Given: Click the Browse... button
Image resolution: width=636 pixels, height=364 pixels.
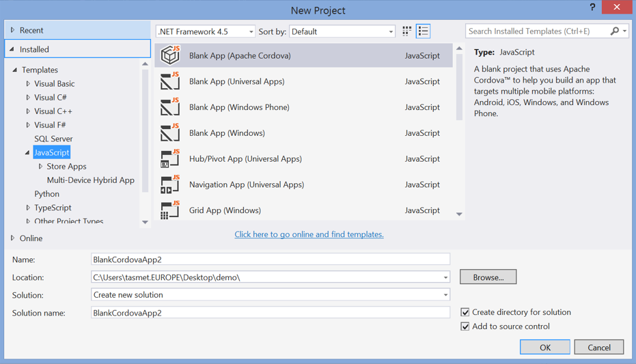Looking at the screenshot, I should tap(488, 277).
